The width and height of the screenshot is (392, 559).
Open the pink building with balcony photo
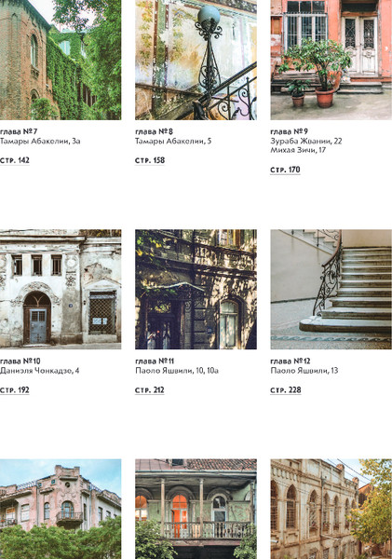(61, 509)
